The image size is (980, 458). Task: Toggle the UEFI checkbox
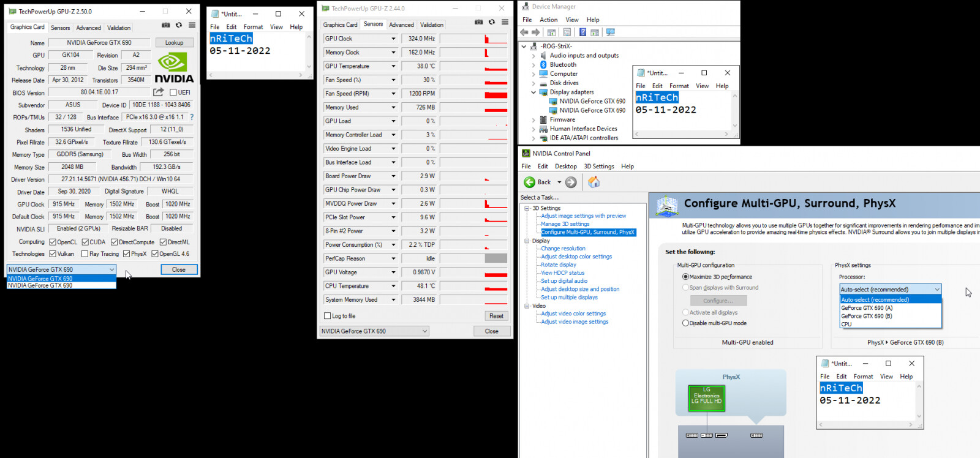pyautogui.click(x=173, y=92)
